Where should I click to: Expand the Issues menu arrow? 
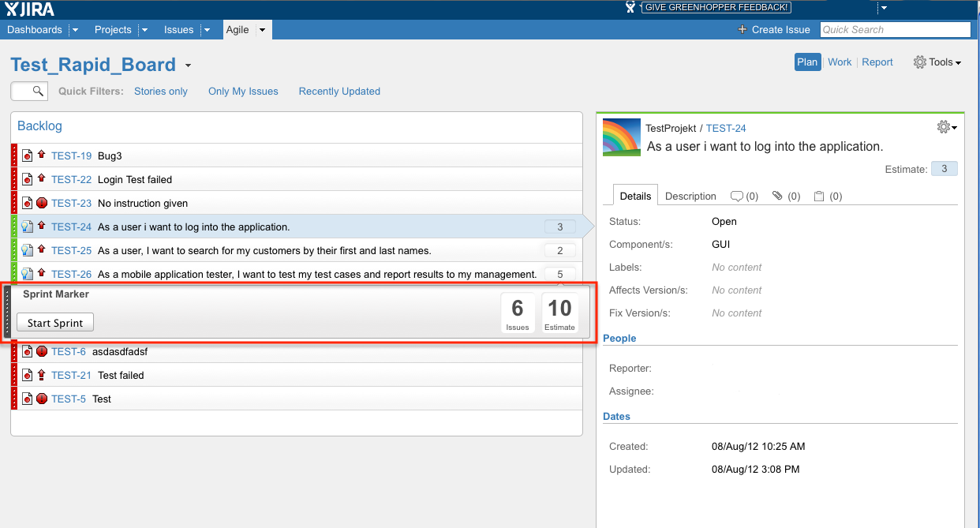click(207, 30)
